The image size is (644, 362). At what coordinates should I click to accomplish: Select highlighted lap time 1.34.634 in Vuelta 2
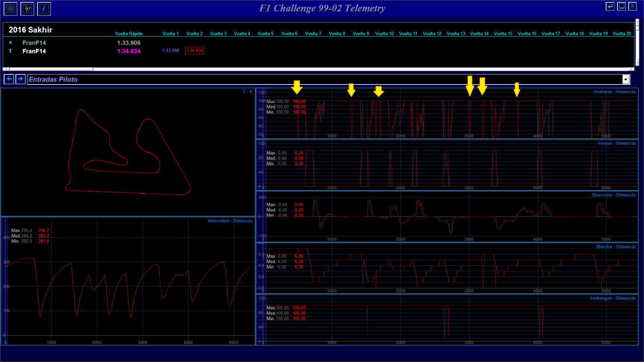pos(194,50)
